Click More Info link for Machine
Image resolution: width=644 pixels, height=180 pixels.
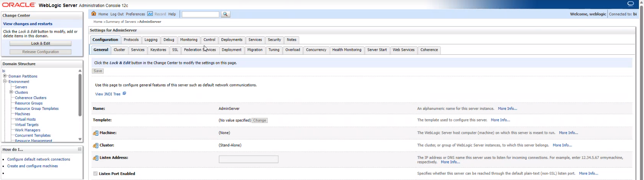568,133
